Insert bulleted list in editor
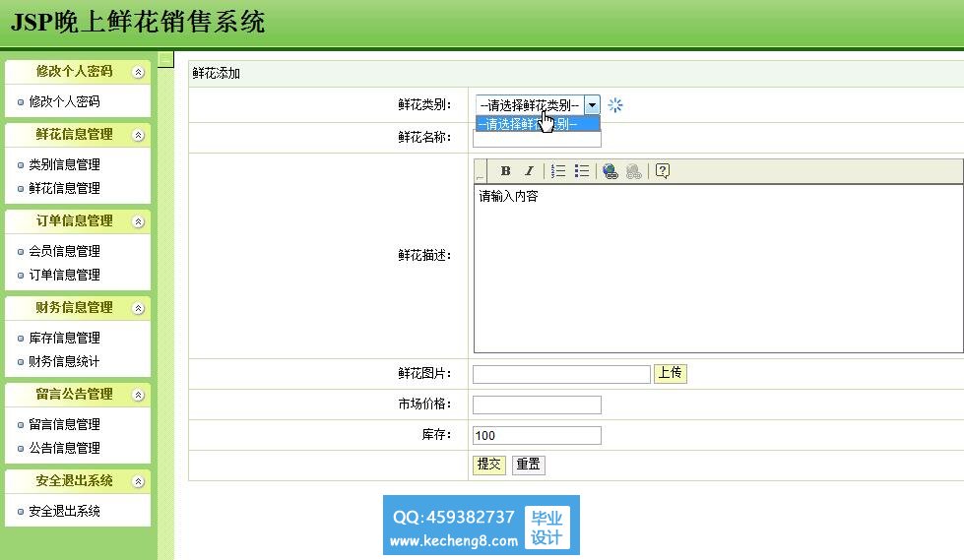Screen dimensions: 964x560 coord(582,171)
